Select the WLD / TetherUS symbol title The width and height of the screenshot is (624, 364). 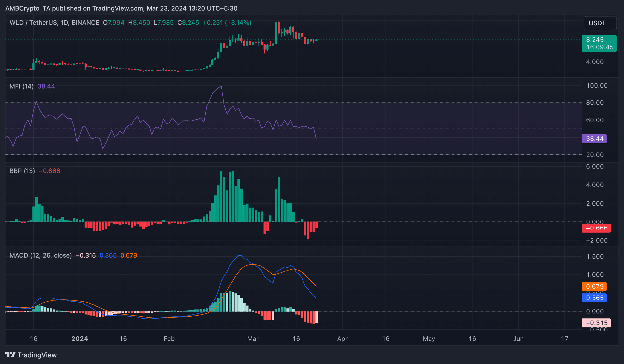click(x=54, y=23)
